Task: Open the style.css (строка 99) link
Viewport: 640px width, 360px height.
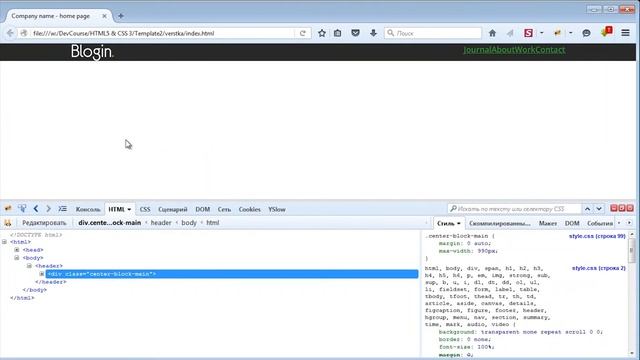Action: (597, 236)
